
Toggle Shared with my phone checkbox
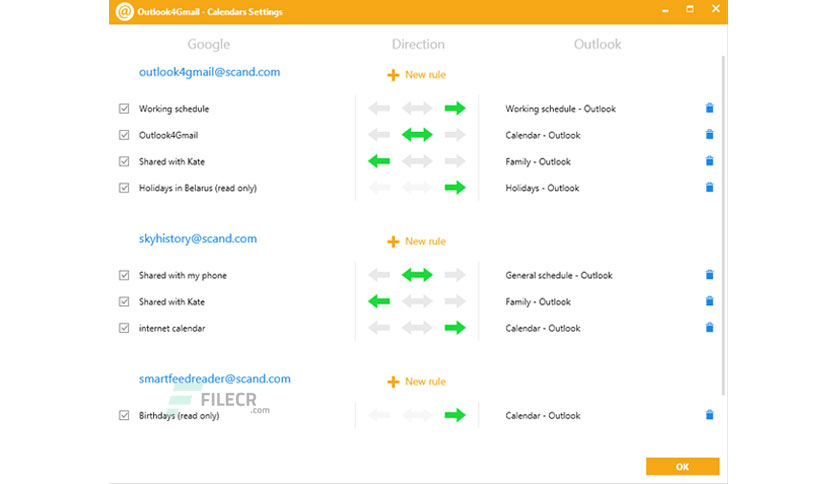[x=124, y=275]
